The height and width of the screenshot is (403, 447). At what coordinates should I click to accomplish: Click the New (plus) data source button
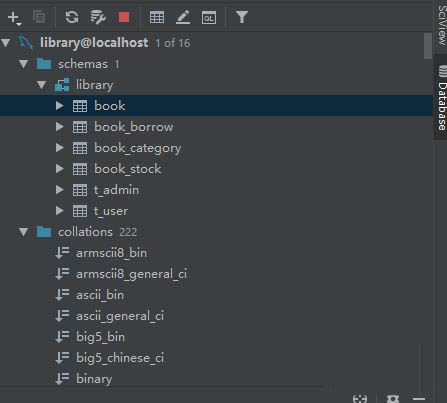[14, 18]
